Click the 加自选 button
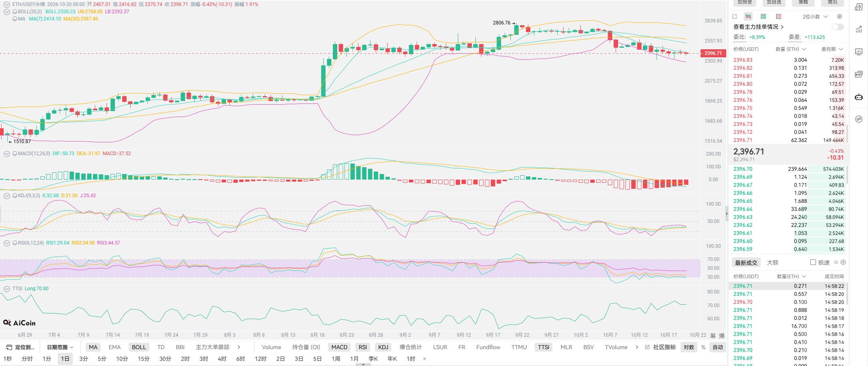 pyautogui.click(x=774, y=2)
